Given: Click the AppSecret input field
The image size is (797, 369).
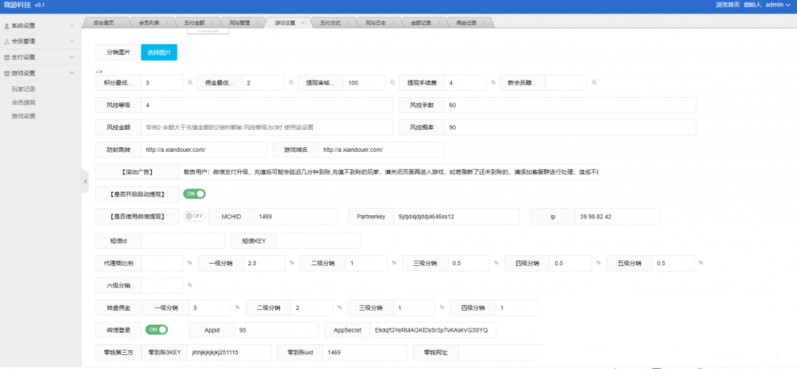Looking at the screenshot, I should 433,330.
